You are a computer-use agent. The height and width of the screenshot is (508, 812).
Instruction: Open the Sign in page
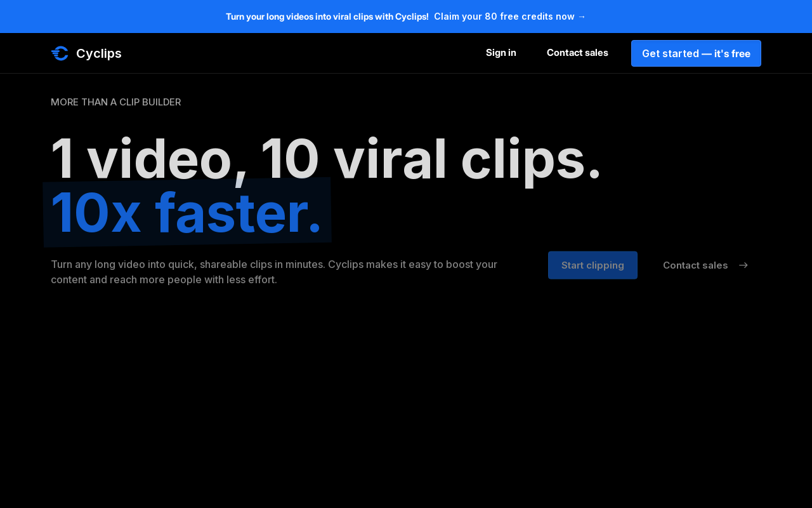(501, 53)
